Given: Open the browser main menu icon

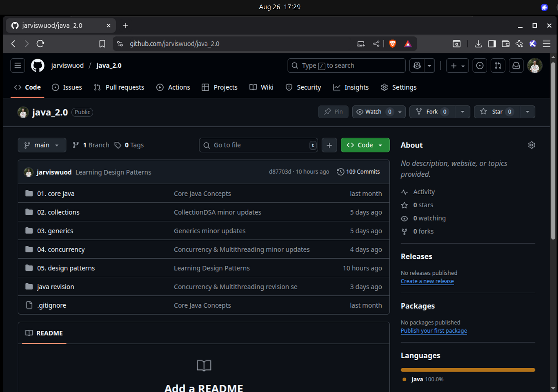Looking at the screenshot, I should pyautogui.click(x=547, y=44).
